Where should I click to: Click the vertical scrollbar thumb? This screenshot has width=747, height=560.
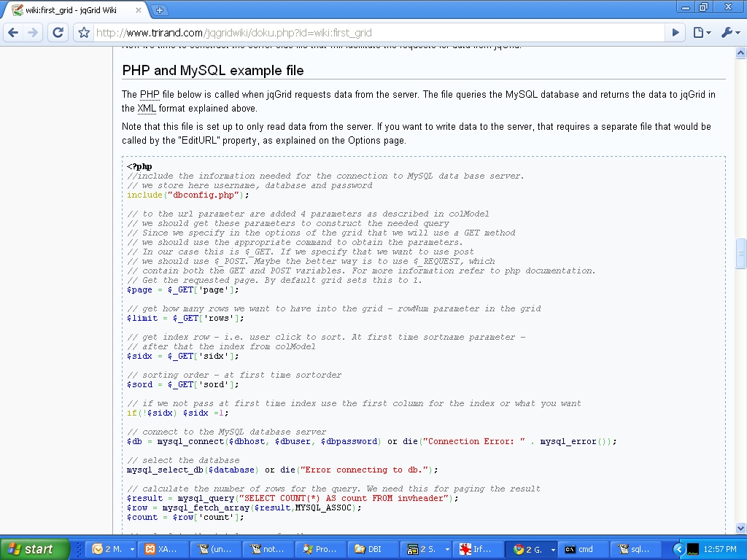(x=741, y=253)
